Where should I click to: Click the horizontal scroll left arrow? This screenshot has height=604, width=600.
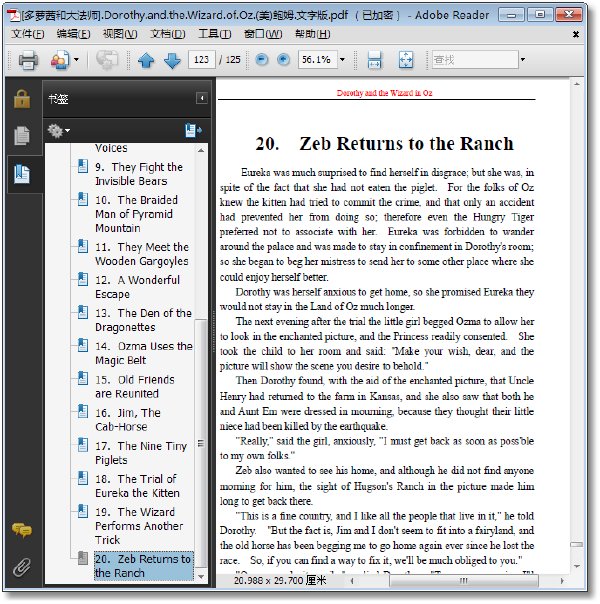coord(352,581)
